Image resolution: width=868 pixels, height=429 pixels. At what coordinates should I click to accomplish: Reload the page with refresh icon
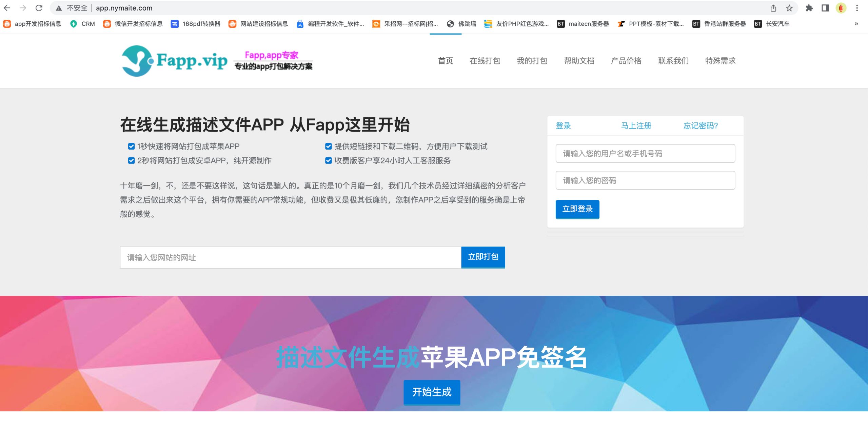pos(39,8)
